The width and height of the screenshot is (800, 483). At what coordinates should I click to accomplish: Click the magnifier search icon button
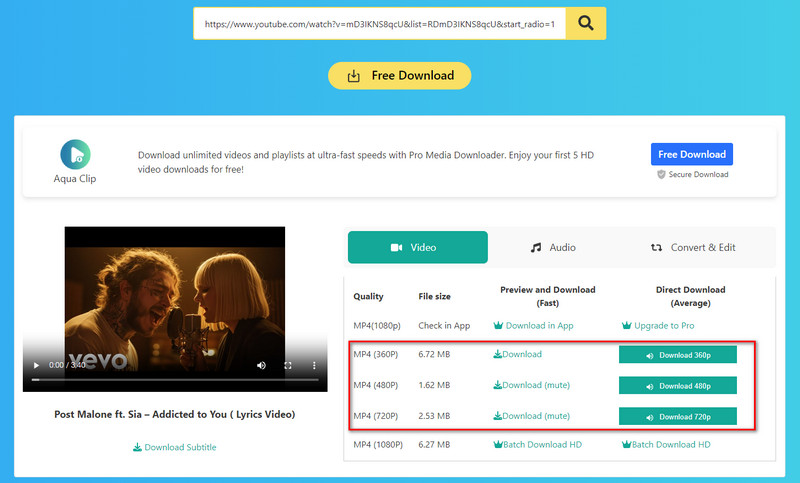(586, 23)
